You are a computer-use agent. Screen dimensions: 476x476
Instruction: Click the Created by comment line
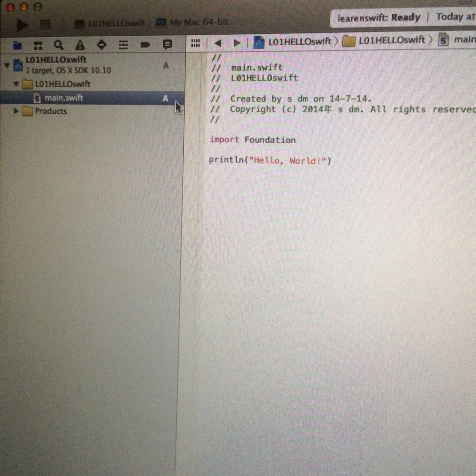click(x=291, y=99)
